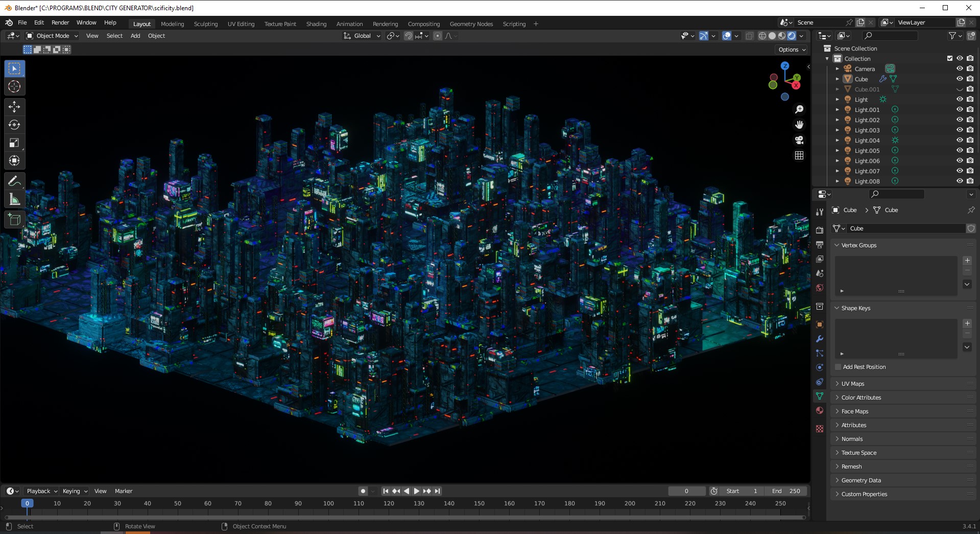Open the Modifier Properties wrench tab
Viewport: 980px width, 534px height.
point(820,339)
